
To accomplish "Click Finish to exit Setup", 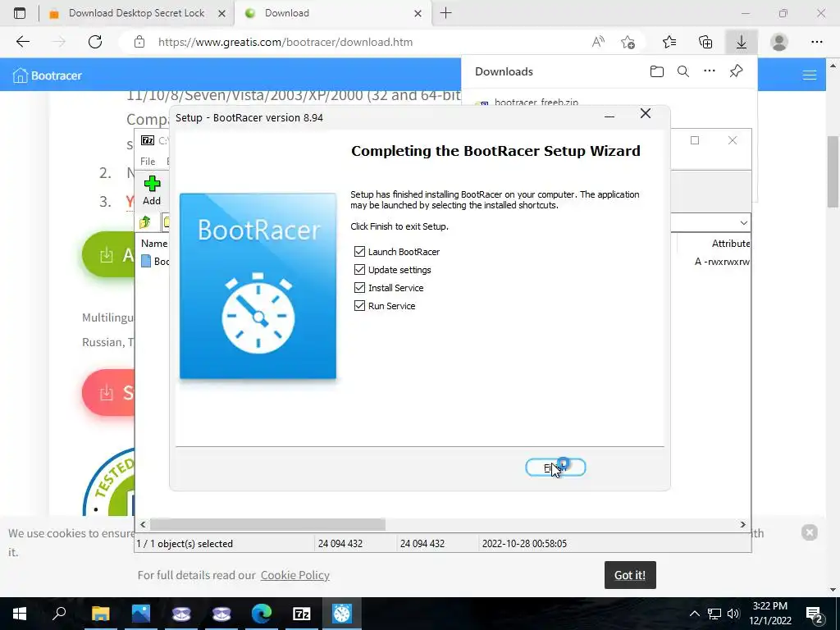I will pos(555,468).
